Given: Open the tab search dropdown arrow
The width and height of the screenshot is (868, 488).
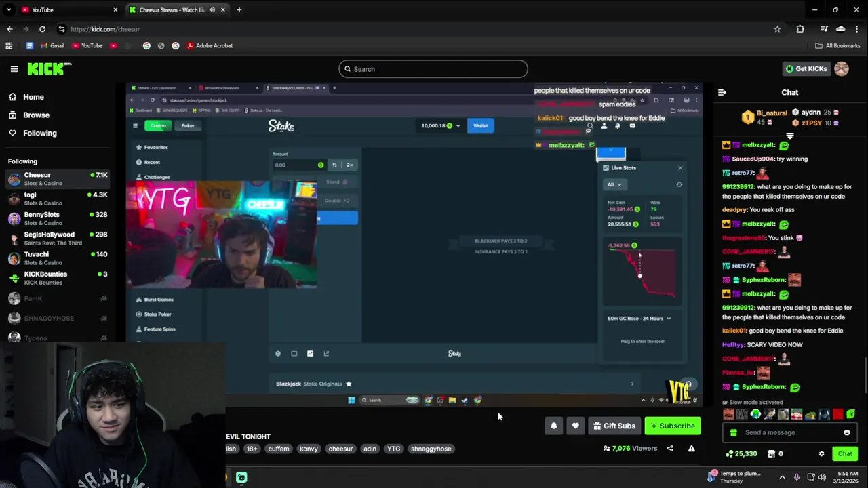Looking at the screenshot, I should point(9,9).
